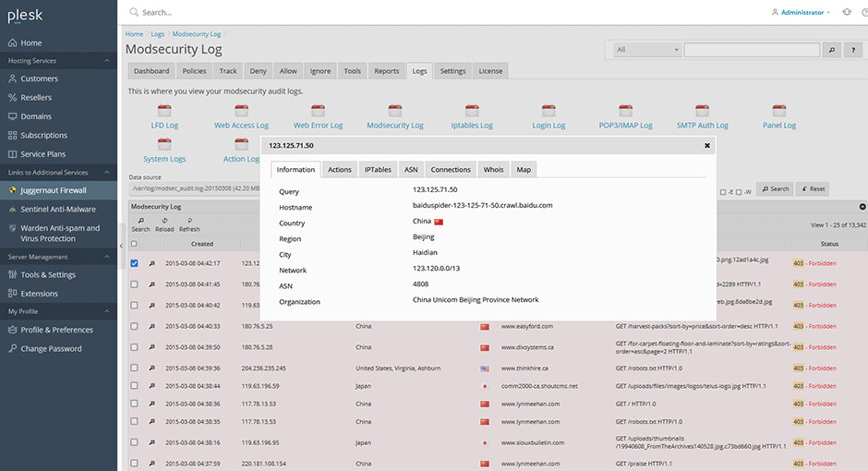Click the magnifier search button beside filter field
Viewport: 868px width, 471px height.
(x=831, y=50)
